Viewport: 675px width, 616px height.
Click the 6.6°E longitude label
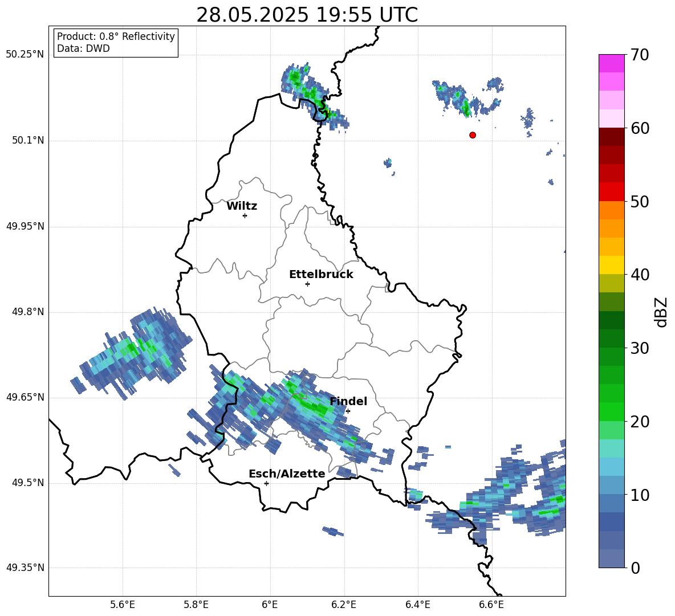pos(491,605)
